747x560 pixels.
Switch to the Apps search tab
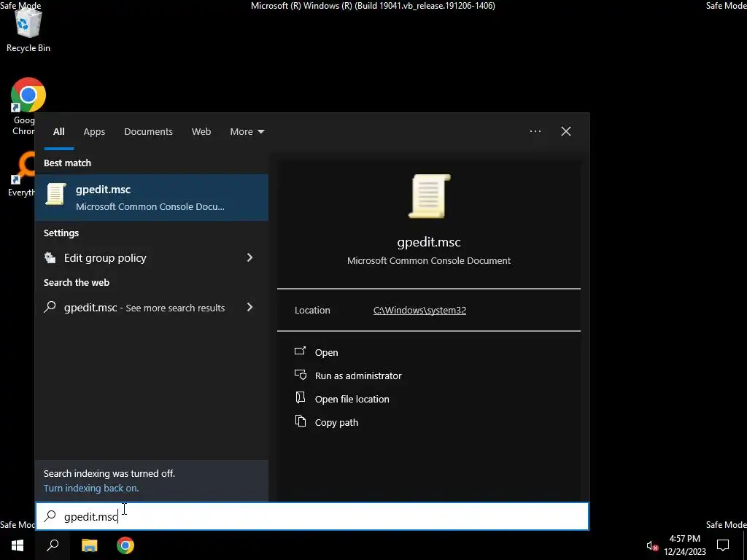tap(94, 131)
